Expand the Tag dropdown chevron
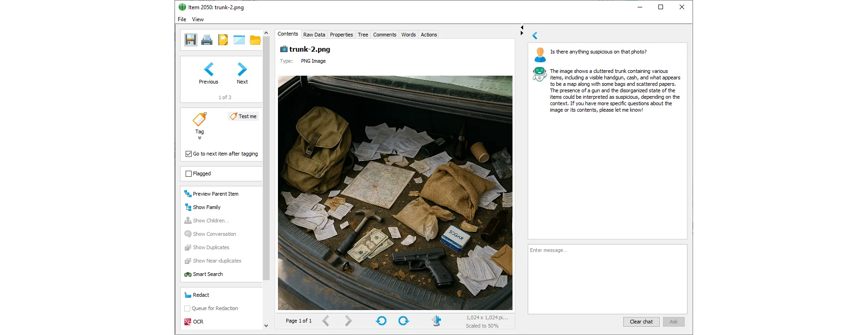Viewport: 868px width, 335px height. (199, 138)
